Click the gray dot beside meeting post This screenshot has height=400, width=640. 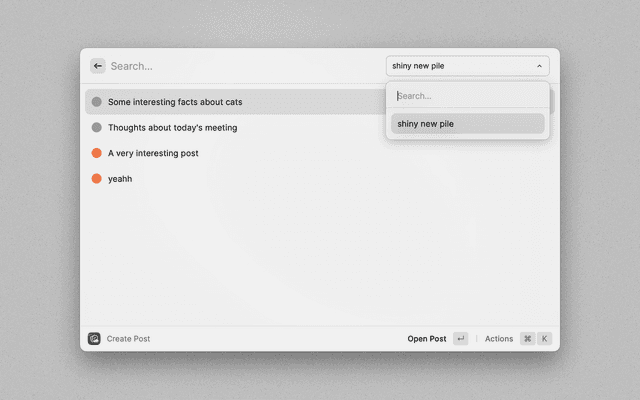(96, 128)
